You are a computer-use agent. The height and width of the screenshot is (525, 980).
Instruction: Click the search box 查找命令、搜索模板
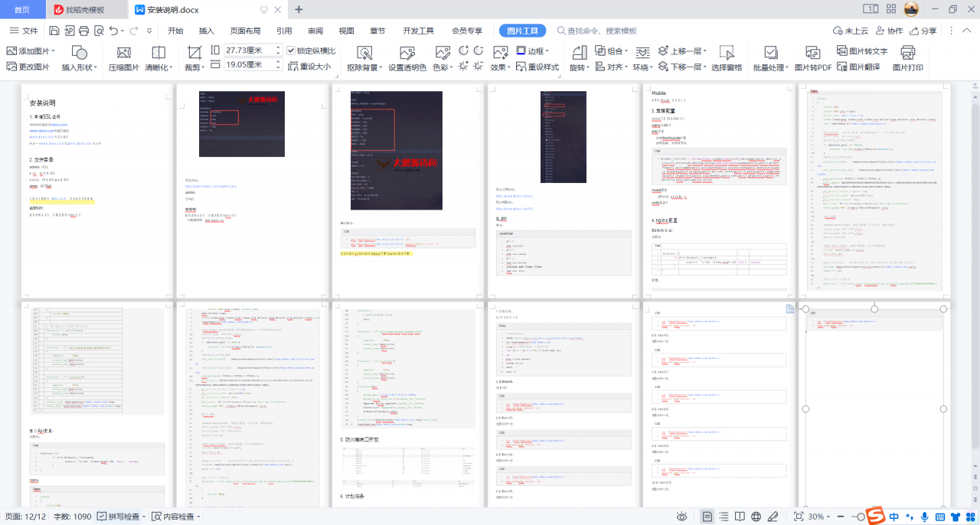click(x=597, y=31)
